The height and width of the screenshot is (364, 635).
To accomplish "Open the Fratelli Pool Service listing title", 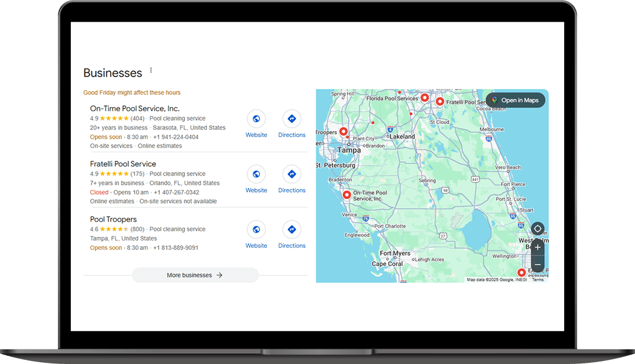I will (x=123, y=164).
